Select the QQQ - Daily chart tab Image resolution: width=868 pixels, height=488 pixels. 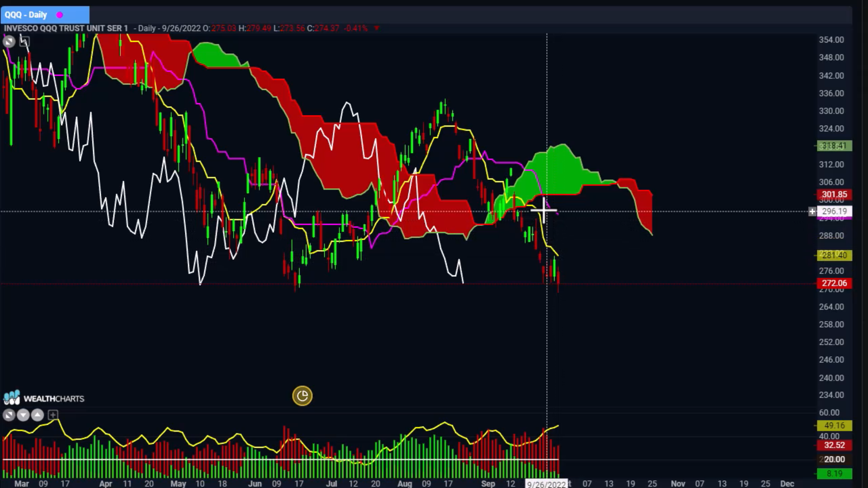[45, 14]
